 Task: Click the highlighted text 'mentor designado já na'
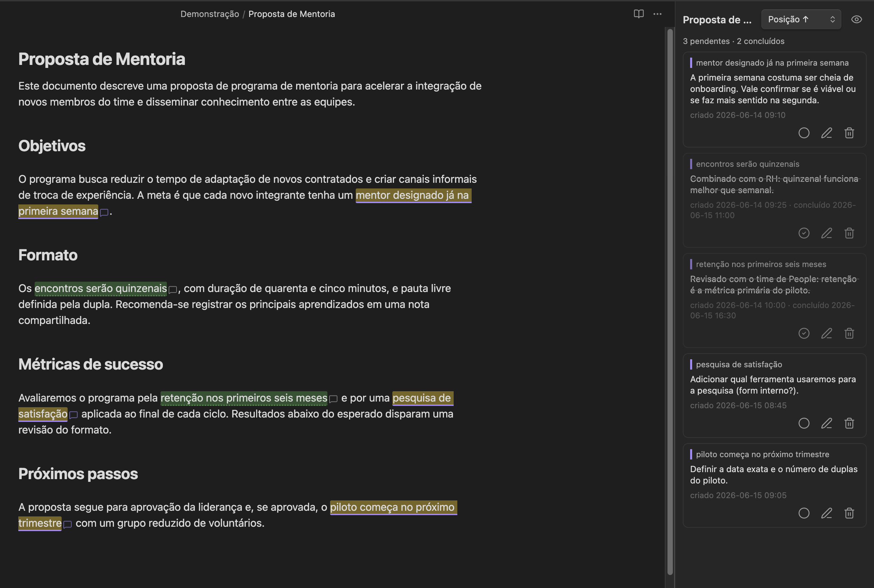coord(413,195)
